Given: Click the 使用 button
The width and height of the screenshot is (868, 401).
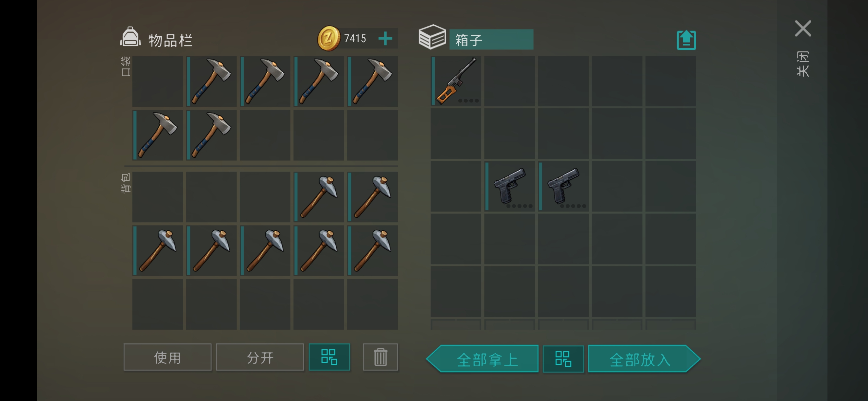Looking at the screenshot, I should [x=167, y=357].
